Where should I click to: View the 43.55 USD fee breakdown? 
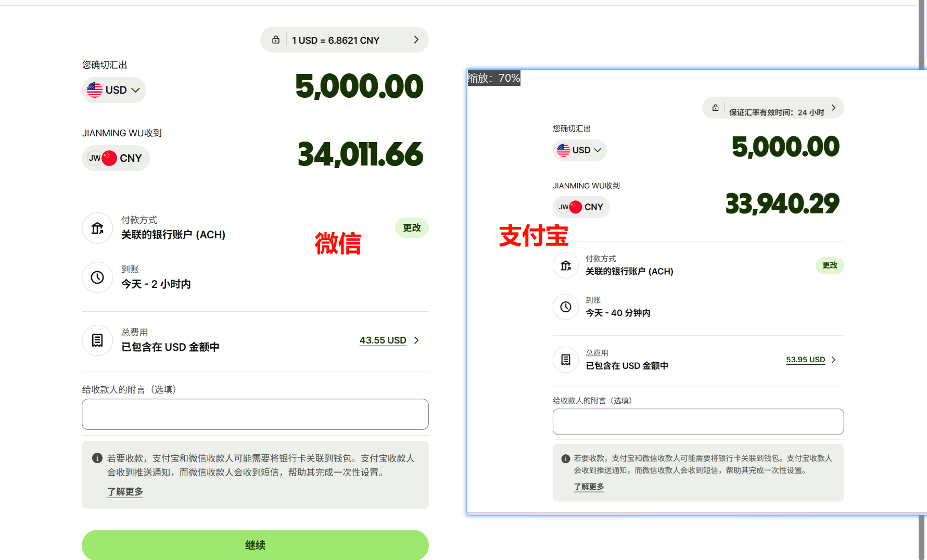tap(383, 340)
